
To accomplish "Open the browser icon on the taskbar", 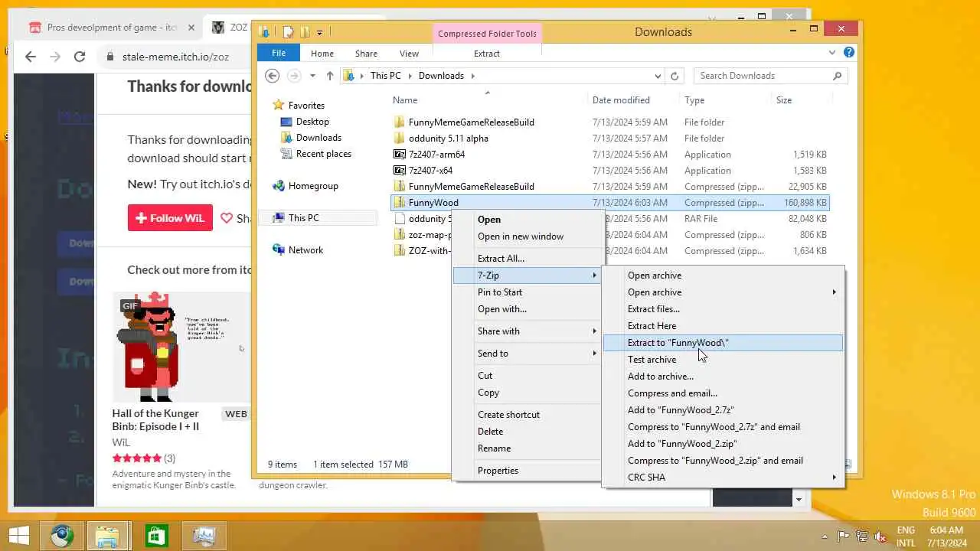I will (62, 536).
